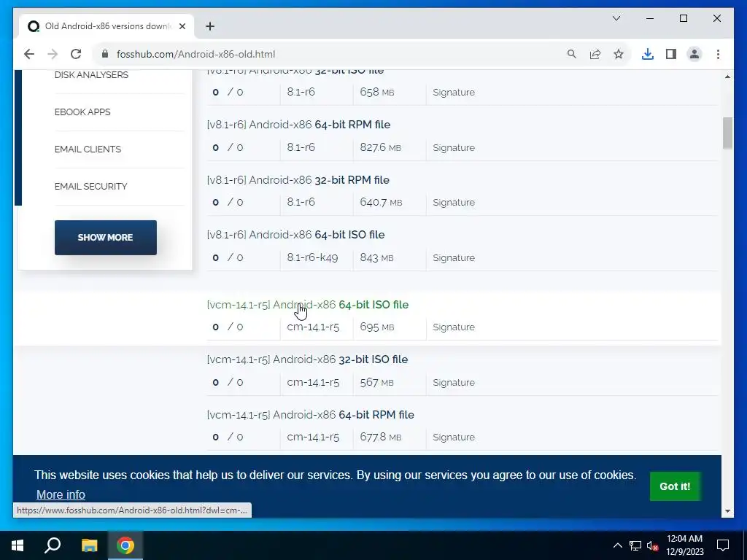This screenshot has height=560, width=747.
Task: Open Windows taskbar search
Action: pyautogui.click(x=53, y=545)
